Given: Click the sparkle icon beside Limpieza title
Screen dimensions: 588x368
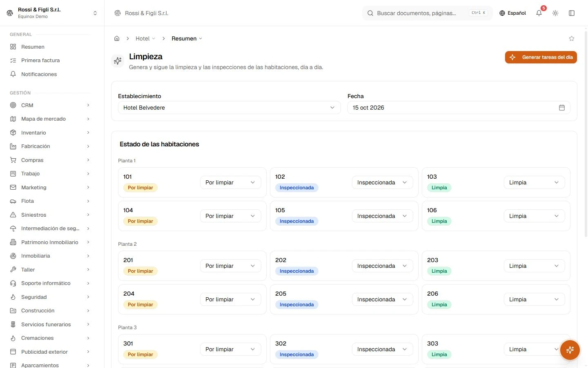Looking at the screenshot, I should pos(118,61).
